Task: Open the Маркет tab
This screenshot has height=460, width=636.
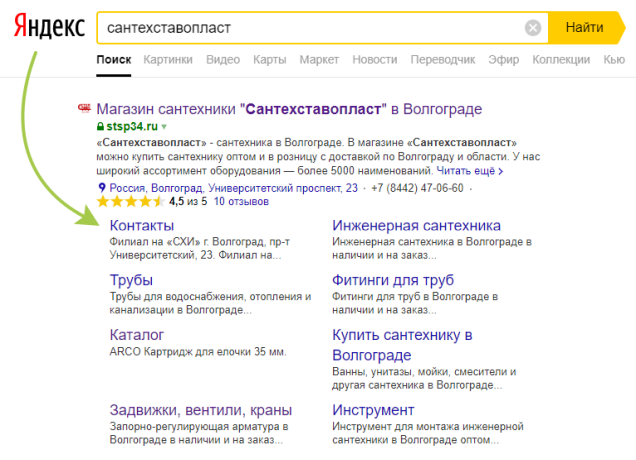Action: tap(319, 60)
